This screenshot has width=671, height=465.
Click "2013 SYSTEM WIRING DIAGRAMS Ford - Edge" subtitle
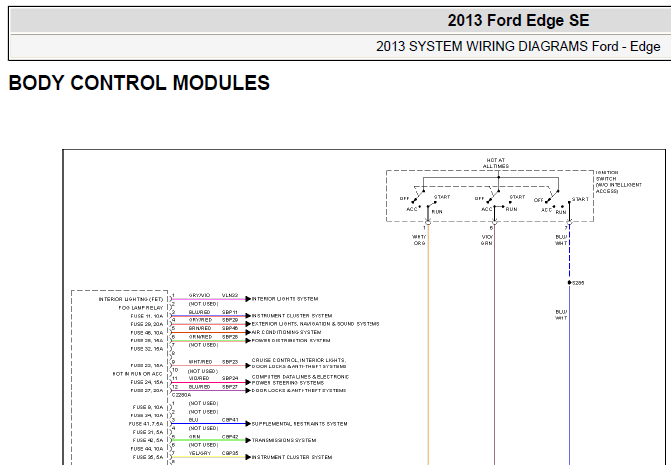[x=518, y=46]
